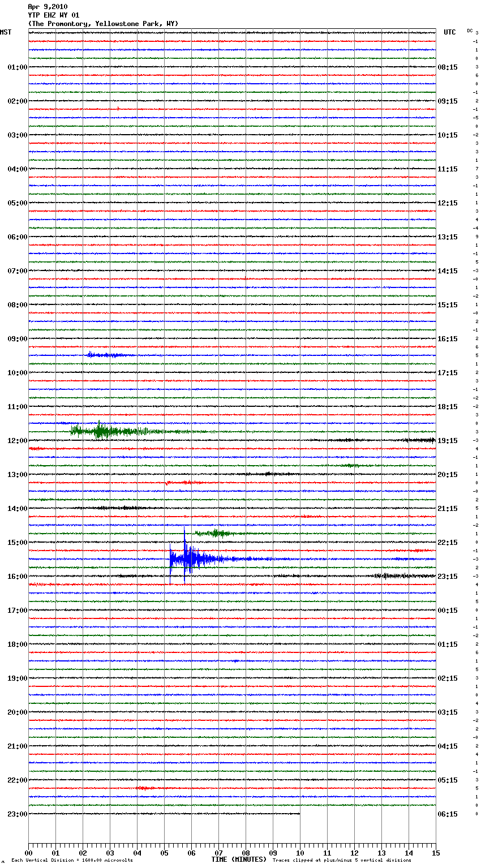481x868 pixels.
Task: Click the 13:15 UTC time label
Action: click(x=448, y=237)
